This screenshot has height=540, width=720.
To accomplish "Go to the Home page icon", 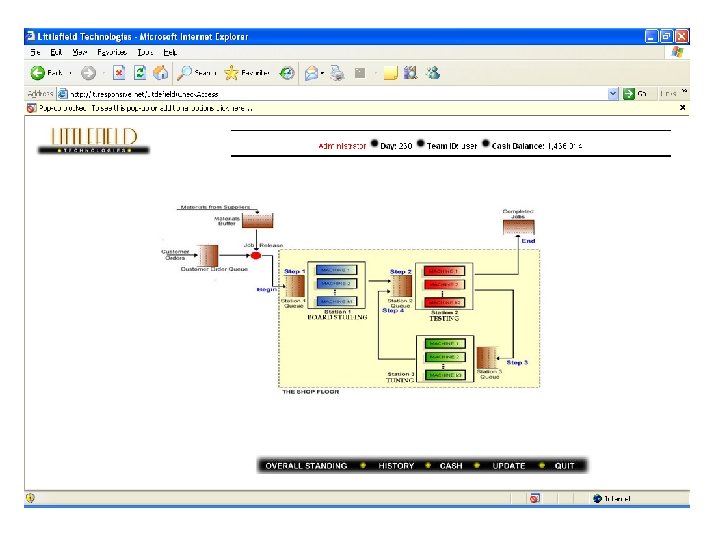I will 160,73.
